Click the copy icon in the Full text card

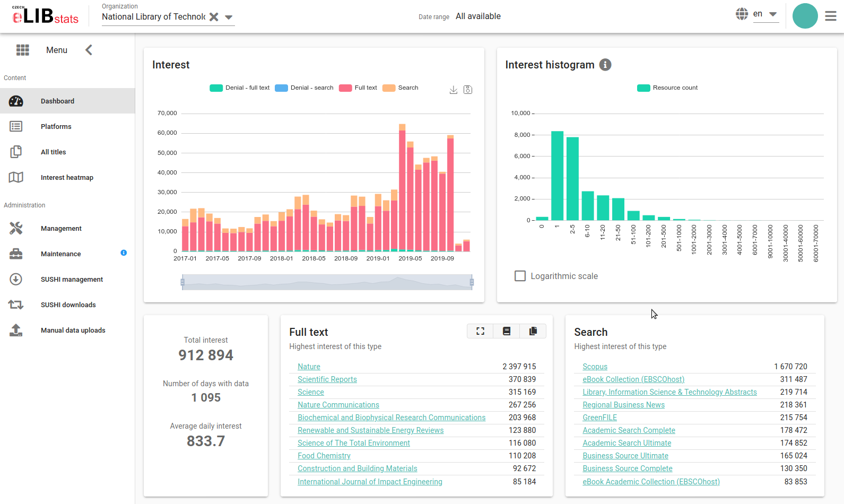[x=533, y=331]
